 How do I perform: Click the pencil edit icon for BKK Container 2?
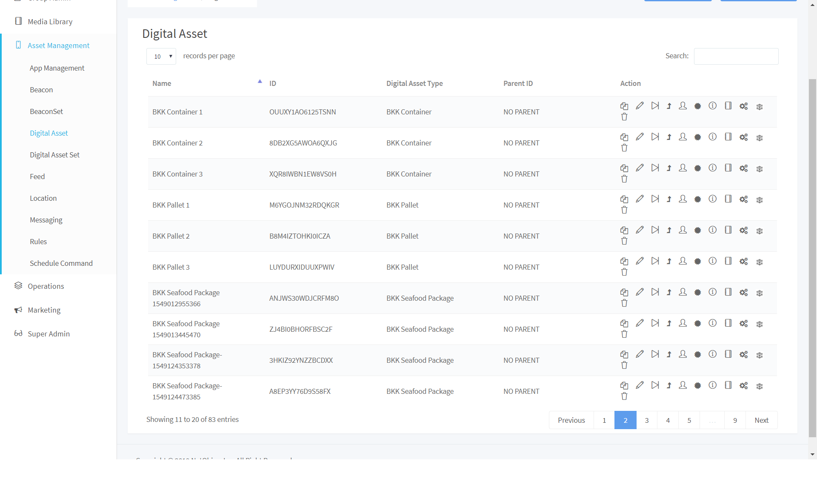click(x=640, y=137)
